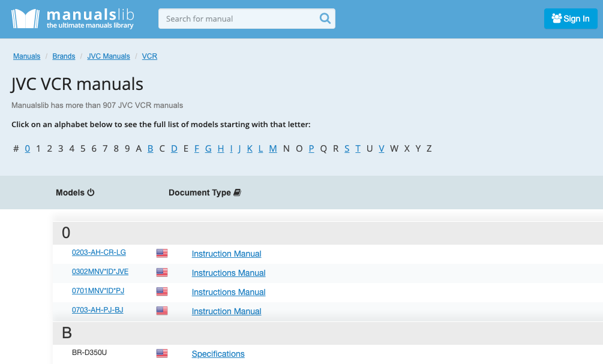Open Specifications for BR-D350U
Screen dimensions: 603x364
click(x=218, y=354)
